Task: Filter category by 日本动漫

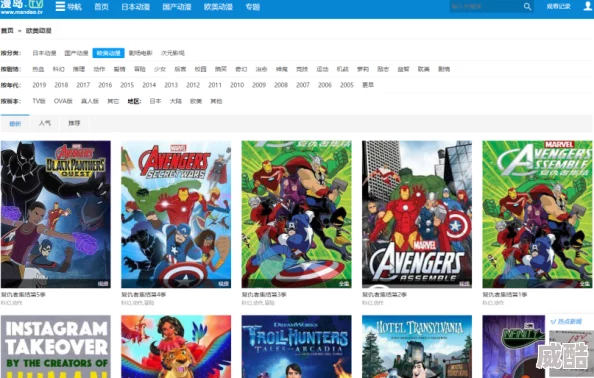Action: [44, 53]
